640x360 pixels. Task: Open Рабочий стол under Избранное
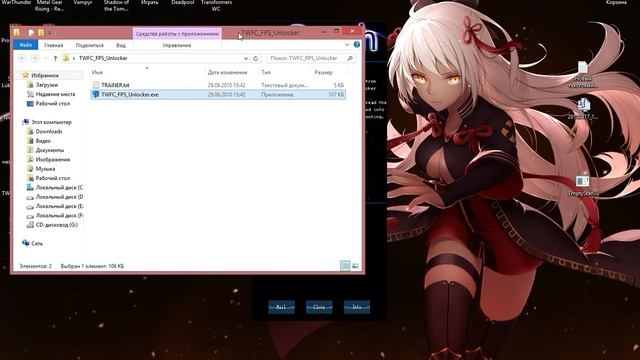(x=53, y=104)
